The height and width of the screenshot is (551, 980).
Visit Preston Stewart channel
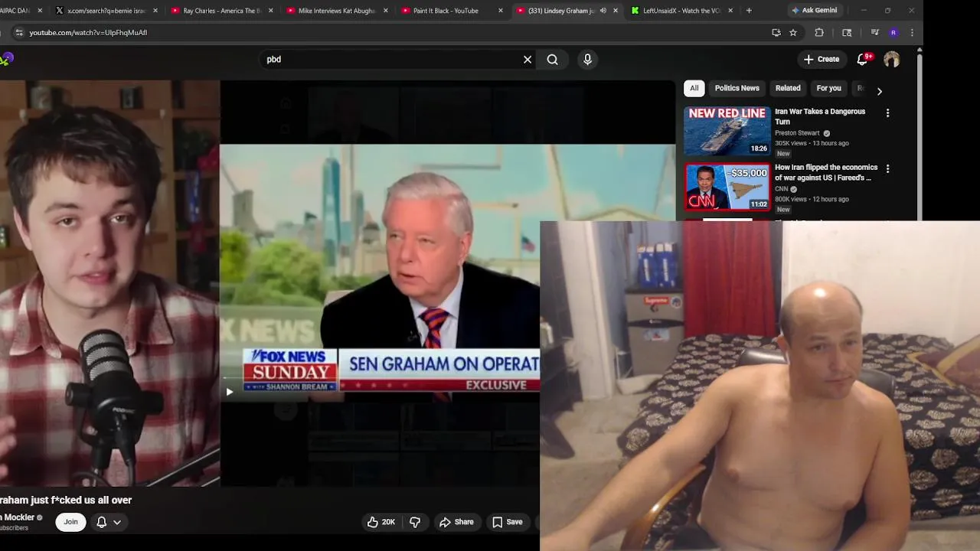pyautogui.click(x=797, y=133)
